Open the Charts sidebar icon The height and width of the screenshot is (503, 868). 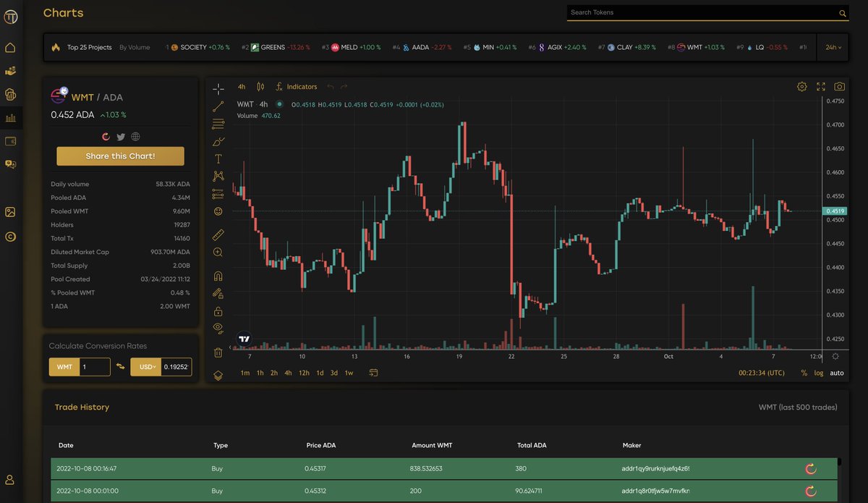[x=10, y=117]
